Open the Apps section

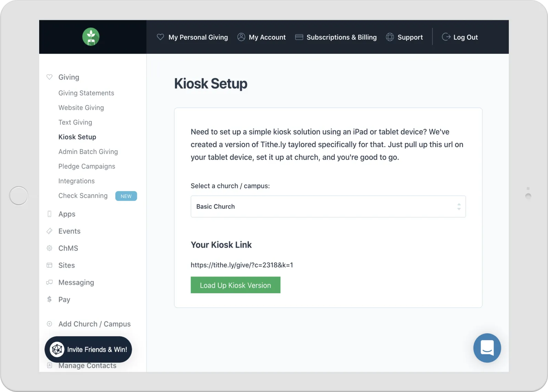pos(67,214)
